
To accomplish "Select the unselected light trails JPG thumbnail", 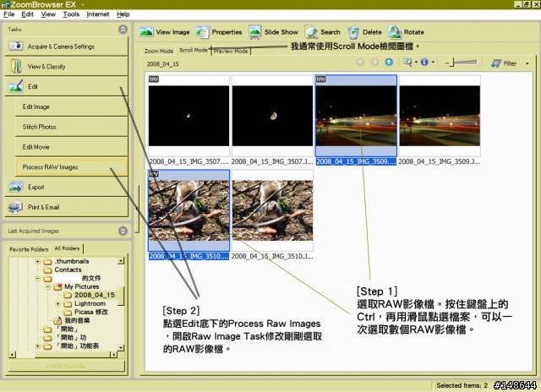I will (x=440, y=116).
